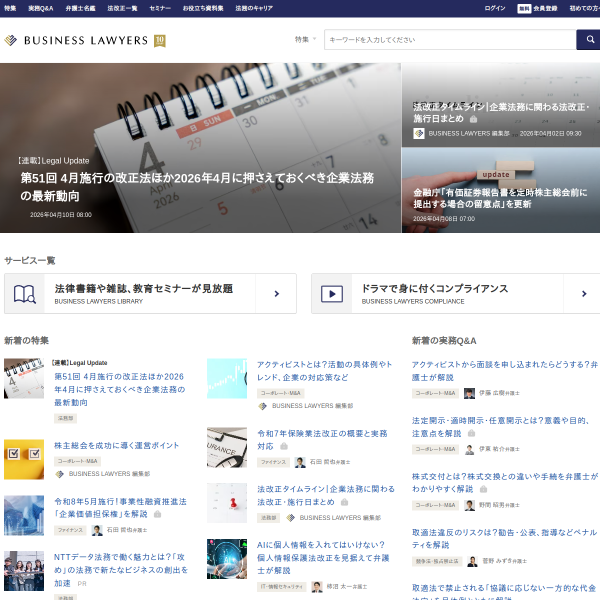This screenshot has width=600, height=600.
Task: Open 法務のキャリア in top navigation
Action: tap(254, 8)
